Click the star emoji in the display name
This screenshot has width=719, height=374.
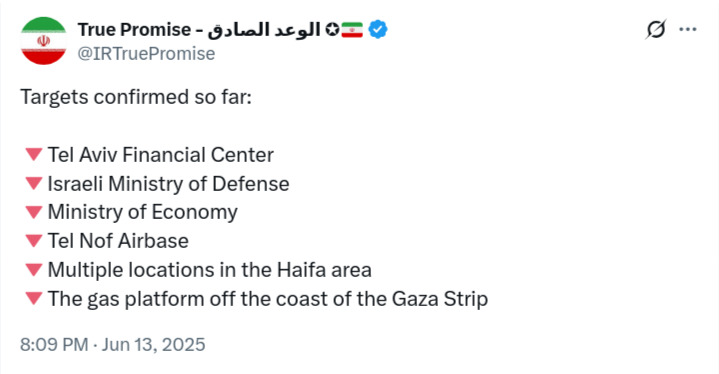tap(332, 30)
